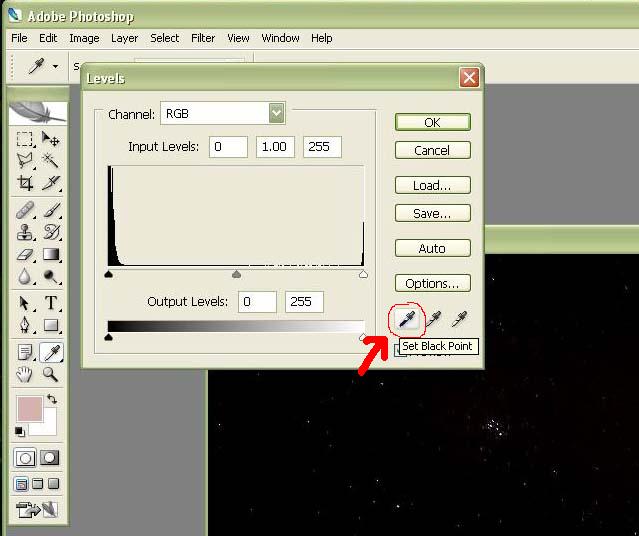Image resolution: width=639 pixels, height=536 pixels.
Task: Open the File menu
Action: pyautogui.click(x=19, y=38)
